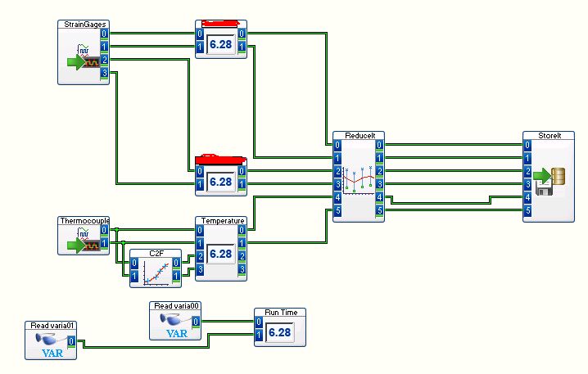
Task: Click Temperature input port 2
Action: 201,256
